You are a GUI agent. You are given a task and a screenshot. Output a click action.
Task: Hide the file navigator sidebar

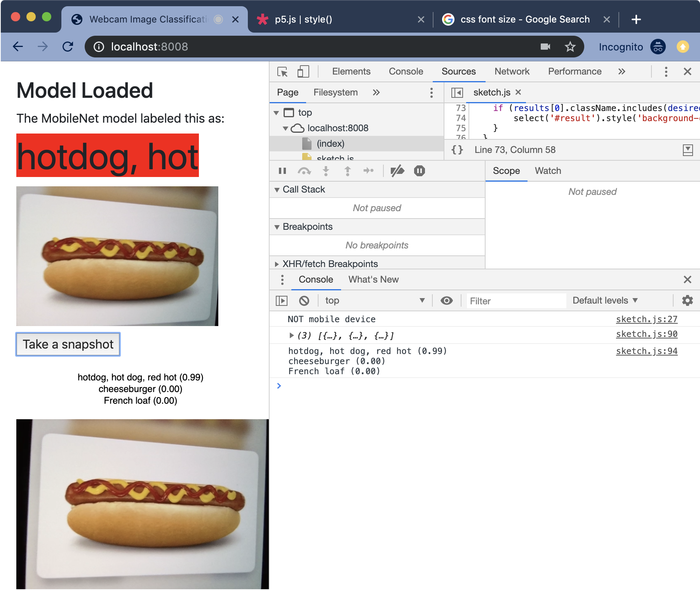[457, 92]
